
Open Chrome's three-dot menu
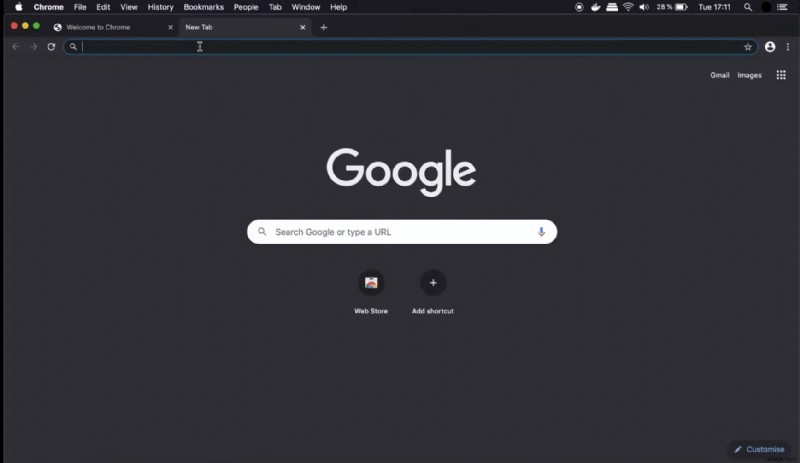(x=787, y=47)
